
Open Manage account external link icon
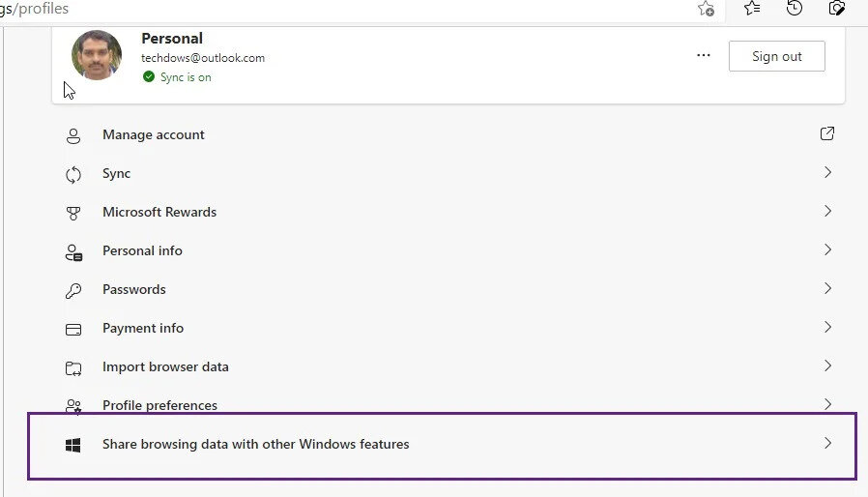click(x=827, y=133)
